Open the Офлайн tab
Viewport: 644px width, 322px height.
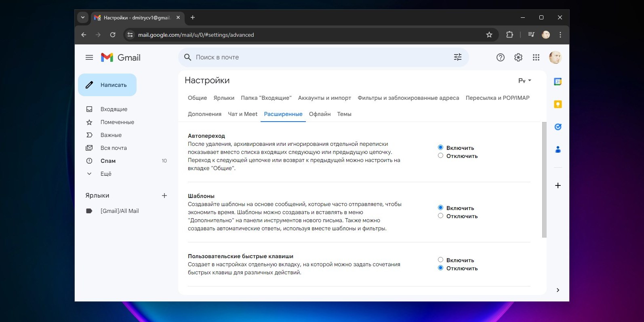click(320, 114)
